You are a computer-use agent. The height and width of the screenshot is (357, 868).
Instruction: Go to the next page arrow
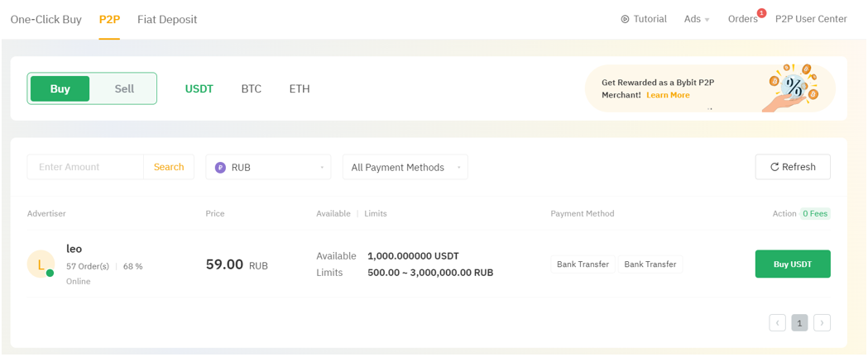tap(822, 323)
